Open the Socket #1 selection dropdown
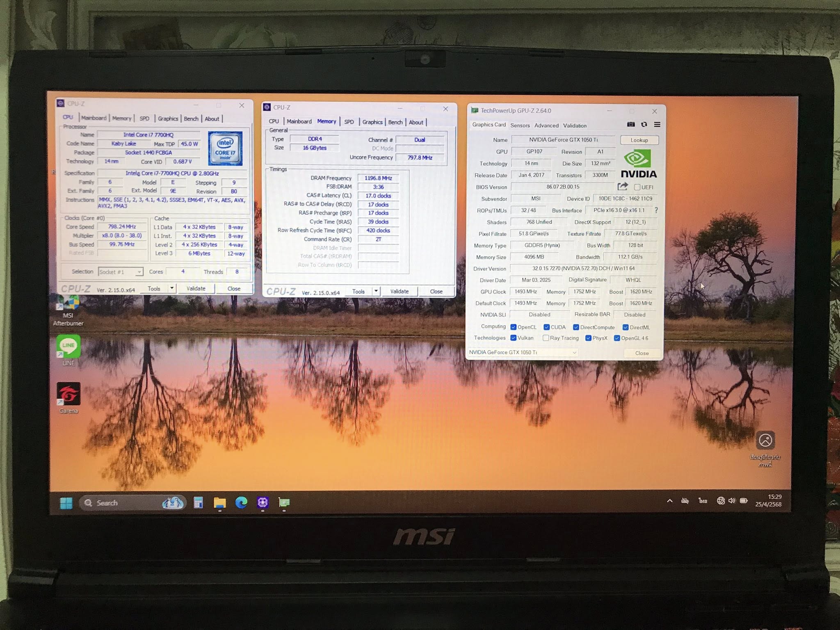The image size is (840, 630). [x=121, y=272]
